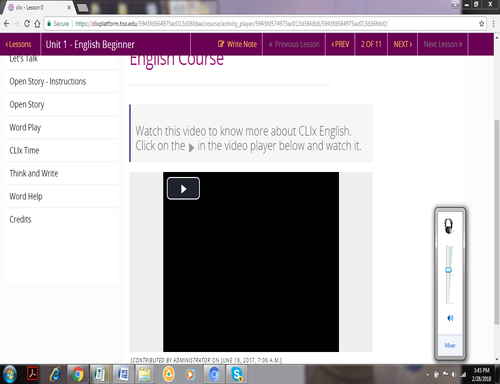Screen dimensions: 500x384
Task: Launch Internet Explorer from taskbar
Action: click(x=55, y=374)
